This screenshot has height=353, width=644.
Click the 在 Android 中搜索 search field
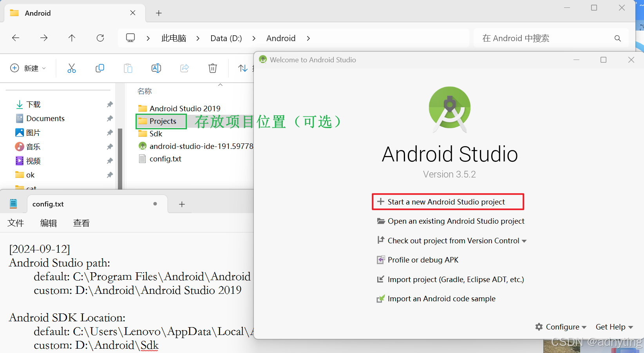pyautogui.click(x=551, y=38)
